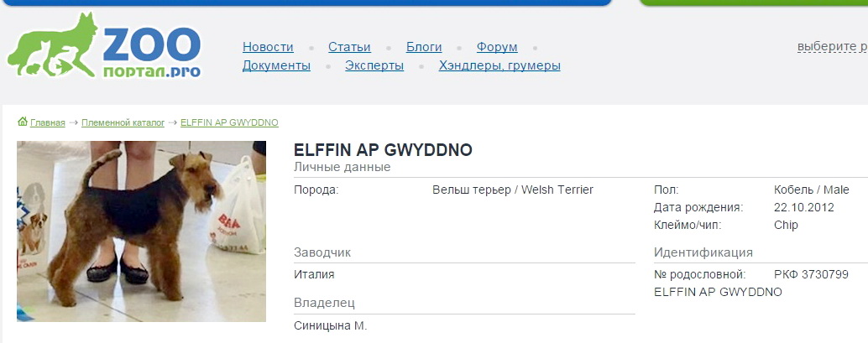Go to Племенной каталог breadcrumb

(x=123, y=122)
